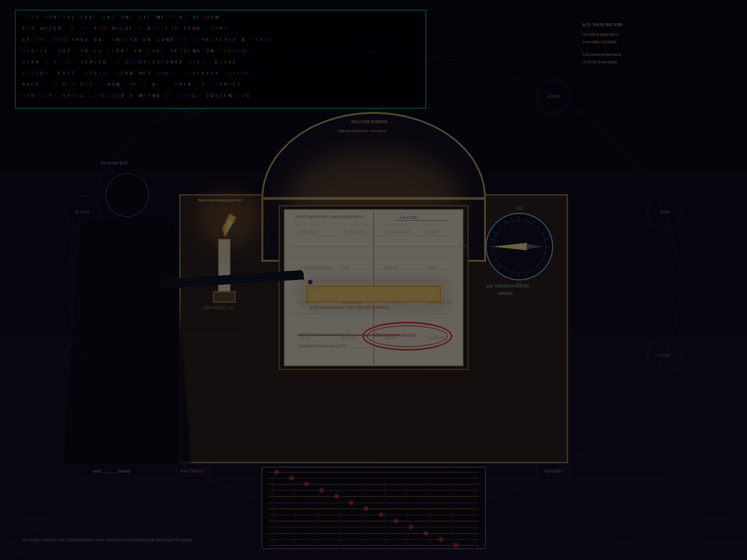Screen dimensions: 747x560
Task: Select the SEND circle node on the ring
Action: click(664, 212)
